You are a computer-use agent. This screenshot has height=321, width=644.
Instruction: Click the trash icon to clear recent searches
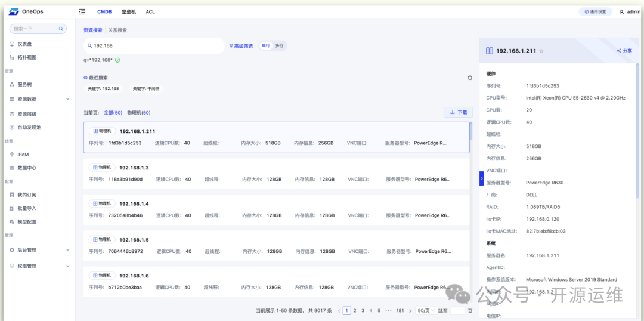pos(470,78)
